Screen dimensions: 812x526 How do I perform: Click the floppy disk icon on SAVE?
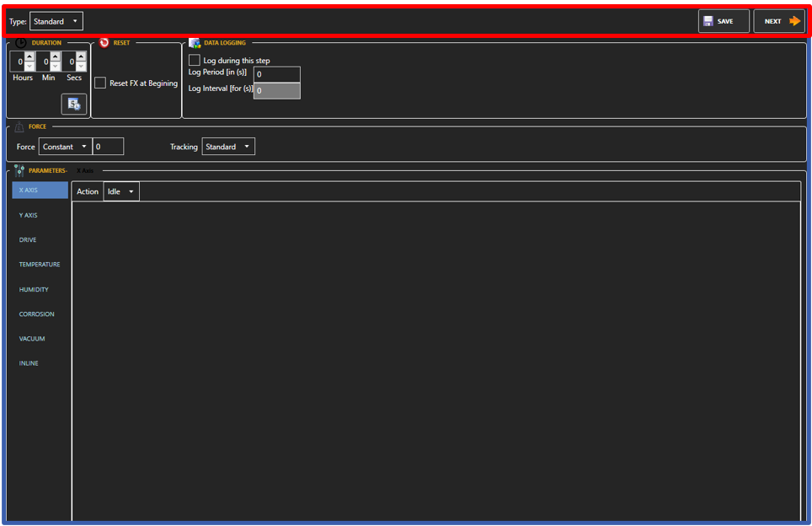tap(708, 21)
